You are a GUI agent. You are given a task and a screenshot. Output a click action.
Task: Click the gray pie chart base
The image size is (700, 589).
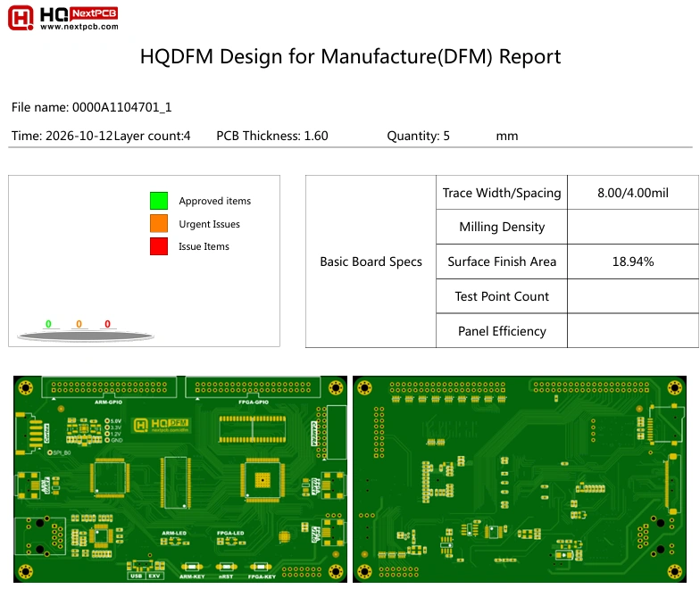pyautogui.click(x=86, y=336)
